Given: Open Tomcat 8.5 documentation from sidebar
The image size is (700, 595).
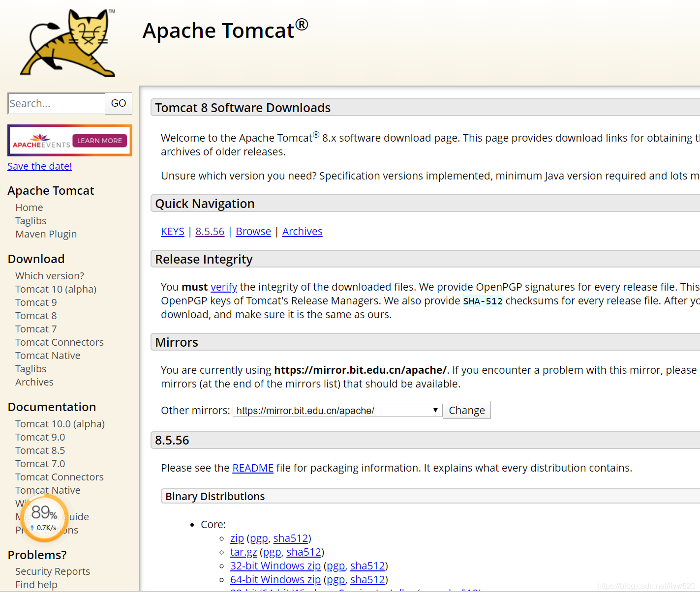Looking at the screenshot, I should coord(40,450).
